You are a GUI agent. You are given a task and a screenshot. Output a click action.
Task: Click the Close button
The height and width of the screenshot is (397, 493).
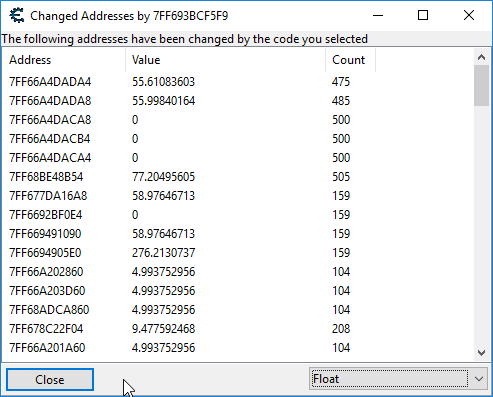click(50, 379)
